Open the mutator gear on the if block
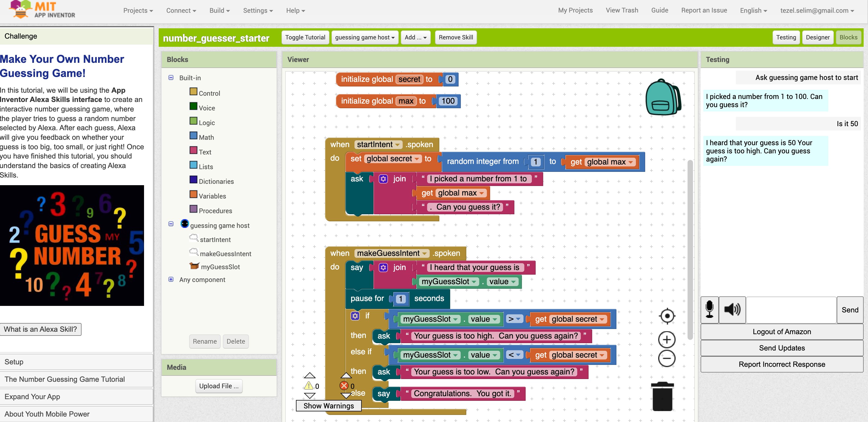 coord(355,316)
